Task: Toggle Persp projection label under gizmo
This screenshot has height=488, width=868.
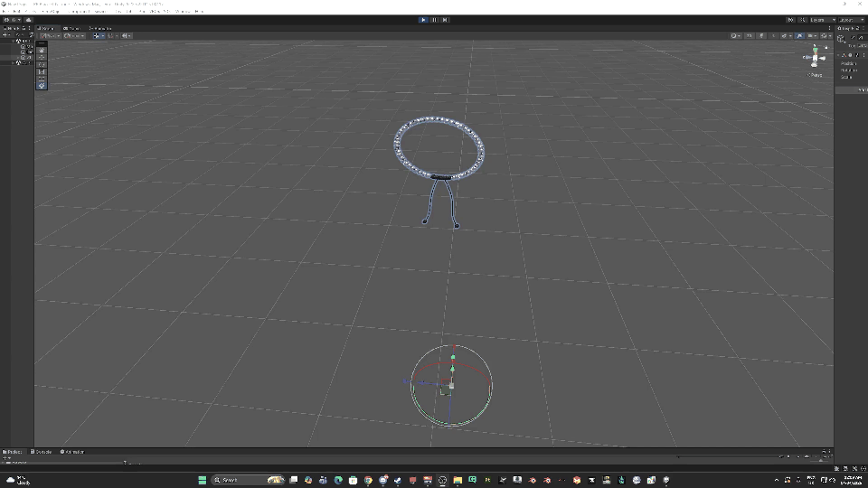Action: [815, 75]
